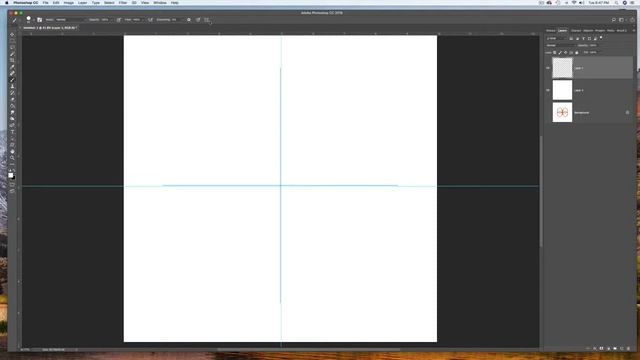Toggle brush settings panel button
The height and width of the screenshot is (360, 640).
(40, 20)
